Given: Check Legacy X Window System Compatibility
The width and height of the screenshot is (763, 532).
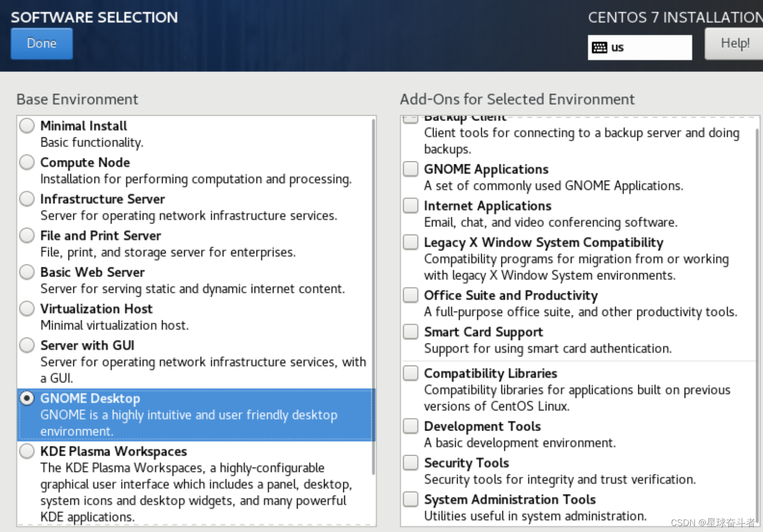Looking at the screenshot, I should 410,242.
